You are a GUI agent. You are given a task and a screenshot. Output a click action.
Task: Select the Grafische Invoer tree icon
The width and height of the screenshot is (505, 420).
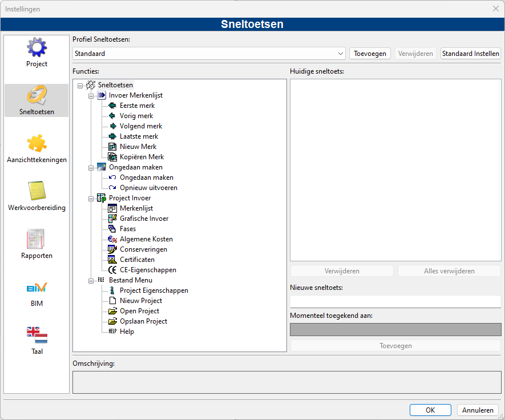tap(112, 219)
